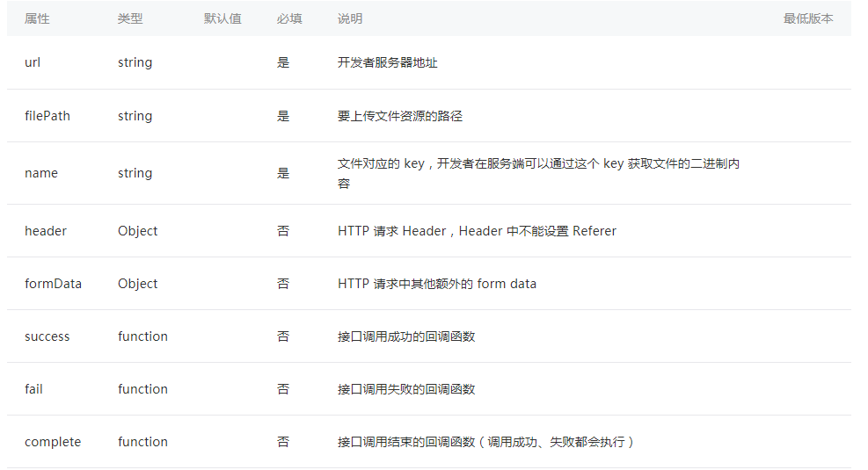Select the url property name
This screenshot has width=868, height=470.
[x=33, y=62]
